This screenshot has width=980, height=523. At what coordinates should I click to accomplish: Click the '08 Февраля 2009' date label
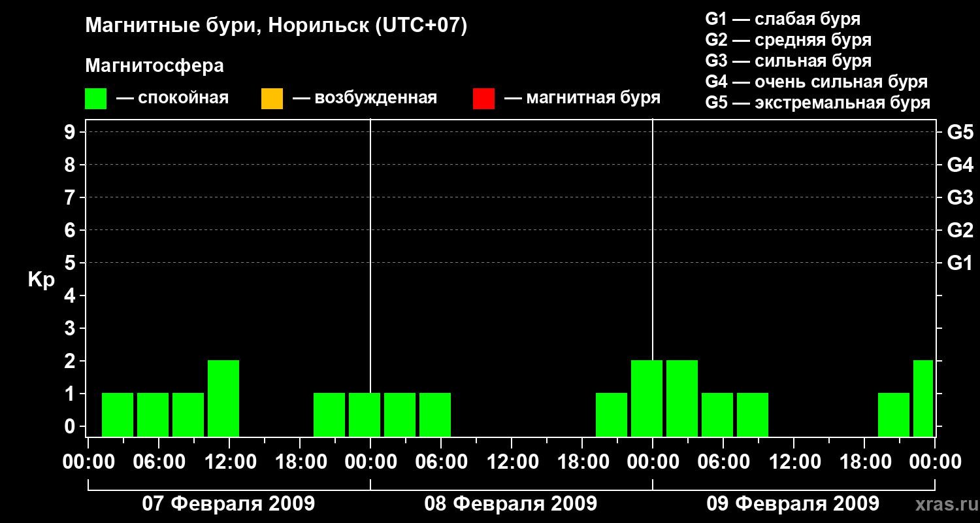[x=511, y=504]
